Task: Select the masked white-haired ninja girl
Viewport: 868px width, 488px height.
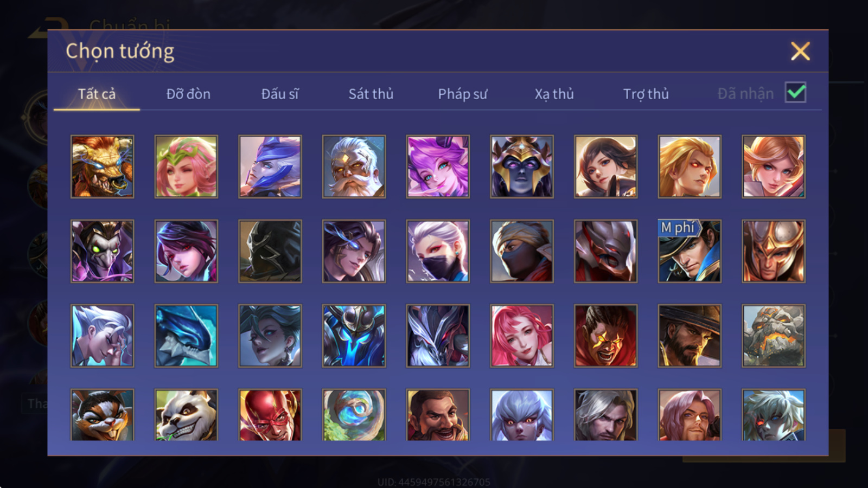Action: pyautogui.click(x=438, y=251)
